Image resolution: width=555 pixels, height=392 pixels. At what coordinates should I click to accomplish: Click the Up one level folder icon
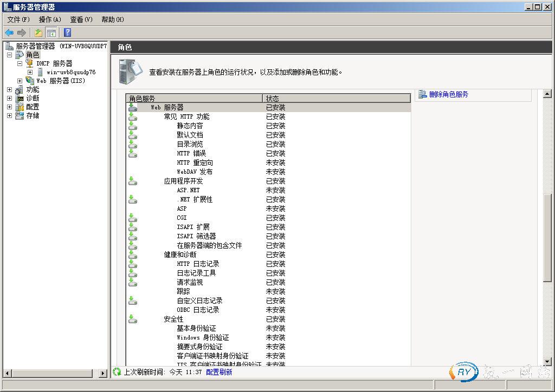[38, 32]
